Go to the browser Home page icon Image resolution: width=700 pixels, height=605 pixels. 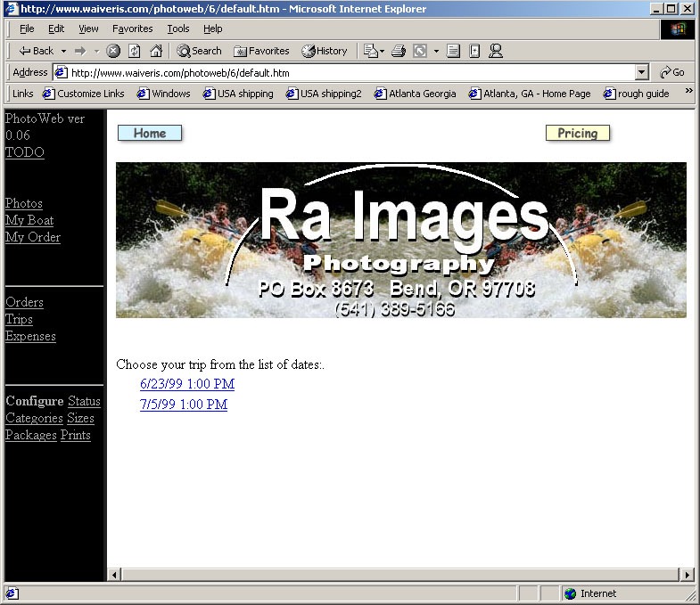(x=156, y=51)
